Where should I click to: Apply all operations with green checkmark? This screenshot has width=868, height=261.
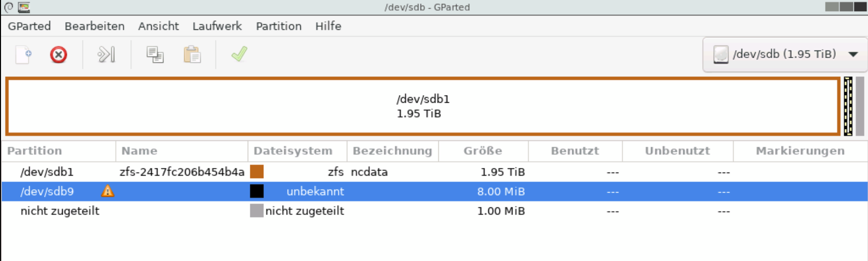pyautogui.click(x=239, y=54)
